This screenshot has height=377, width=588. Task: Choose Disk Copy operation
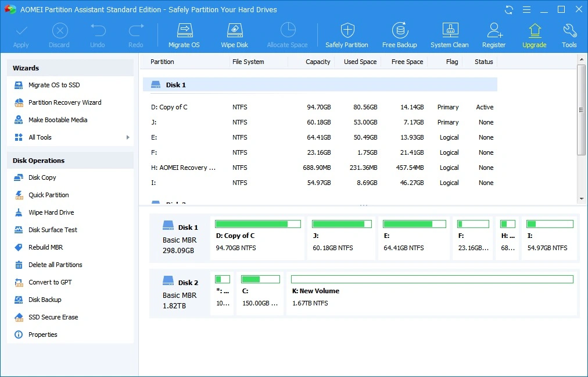point(70,177)
